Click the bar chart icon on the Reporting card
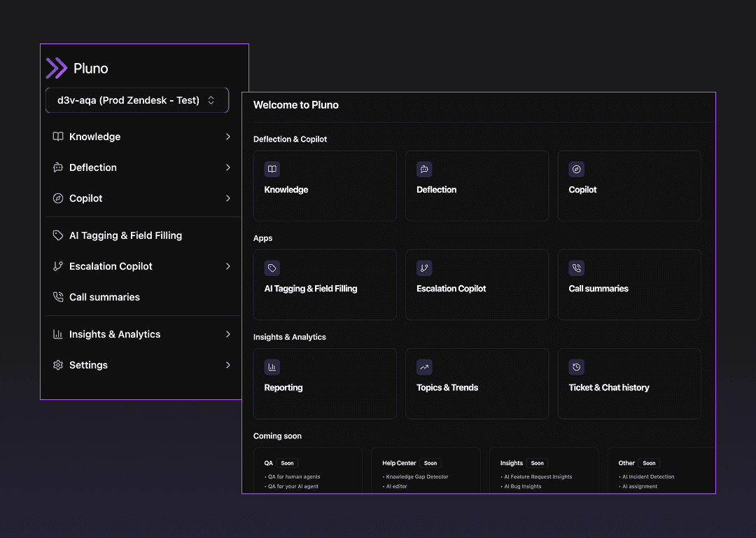The image size is (756, 538). tap(272, 366)
